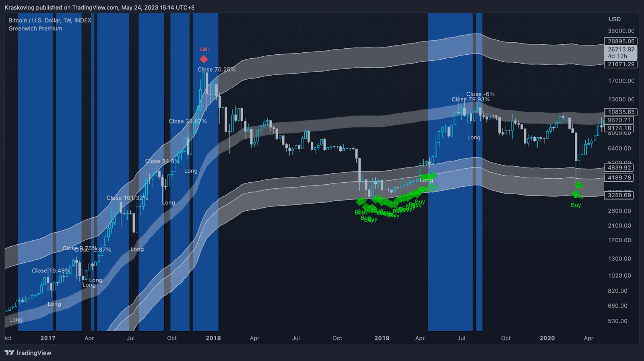Click the 35000.00 price axis tick
644x361 pixels.
(x=621, y=31)
